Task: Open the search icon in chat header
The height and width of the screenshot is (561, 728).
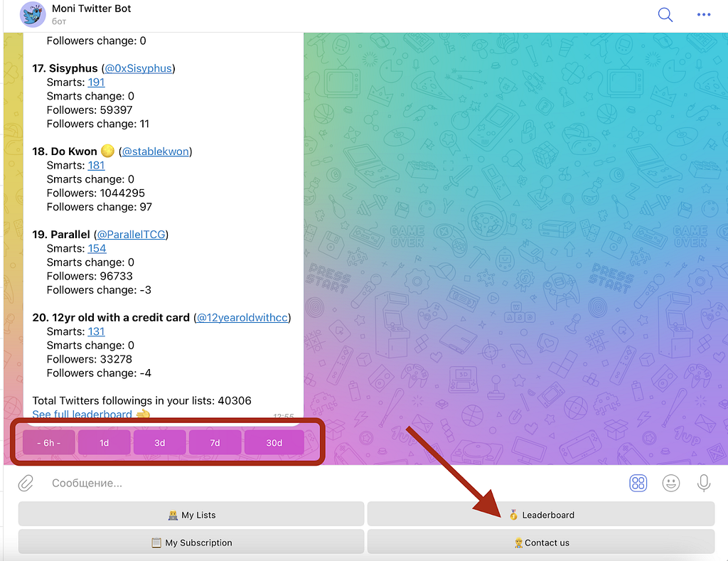Action: pos(665,15)
